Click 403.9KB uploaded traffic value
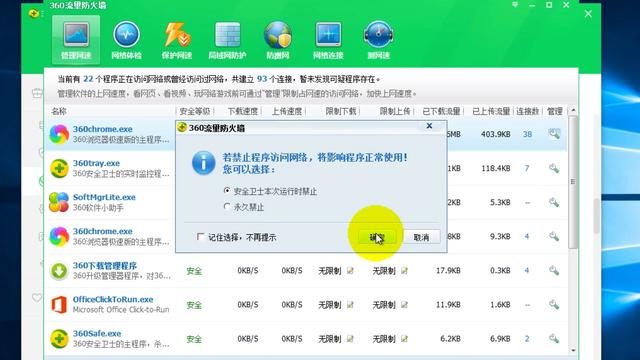 pyautogui.click(x=496, y=134)
